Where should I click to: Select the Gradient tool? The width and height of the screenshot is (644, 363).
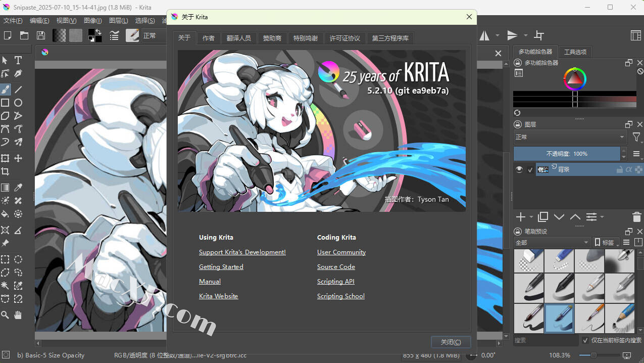5,188
